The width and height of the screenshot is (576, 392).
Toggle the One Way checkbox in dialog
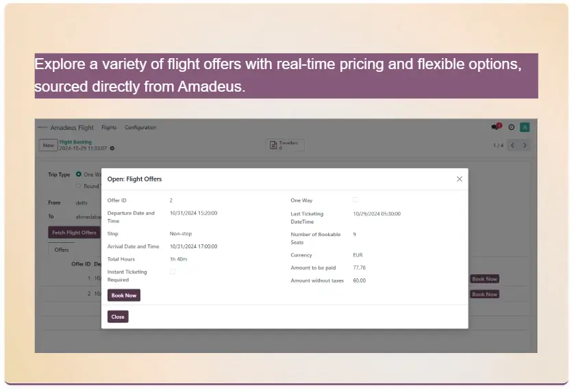(355, 200)
